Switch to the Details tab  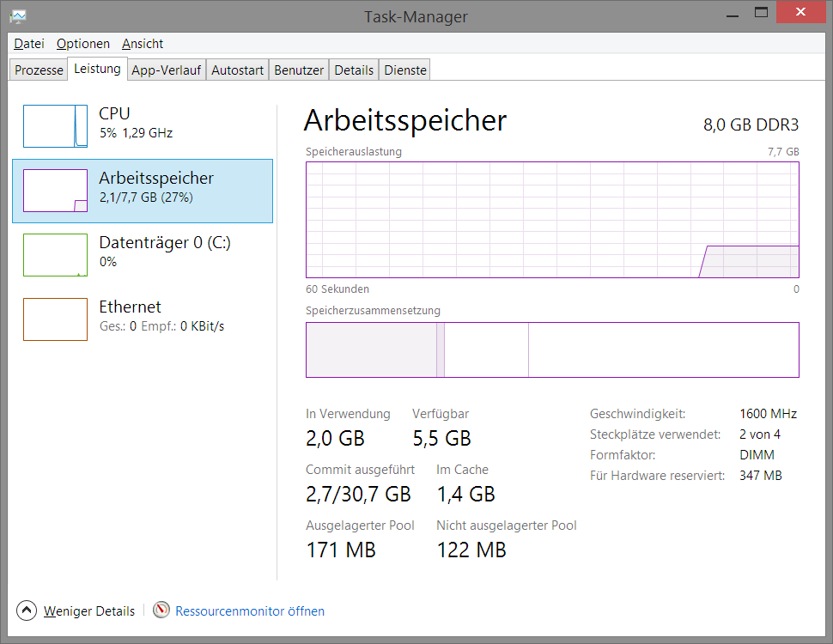354,70
